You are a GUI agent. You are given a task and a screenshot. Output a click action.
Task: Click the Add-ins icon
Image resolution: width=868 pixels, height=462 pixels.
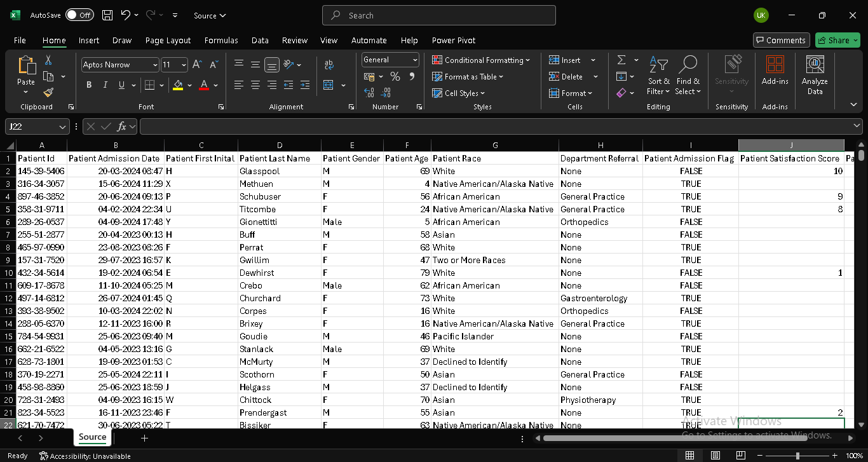click(x=775, y=71)
